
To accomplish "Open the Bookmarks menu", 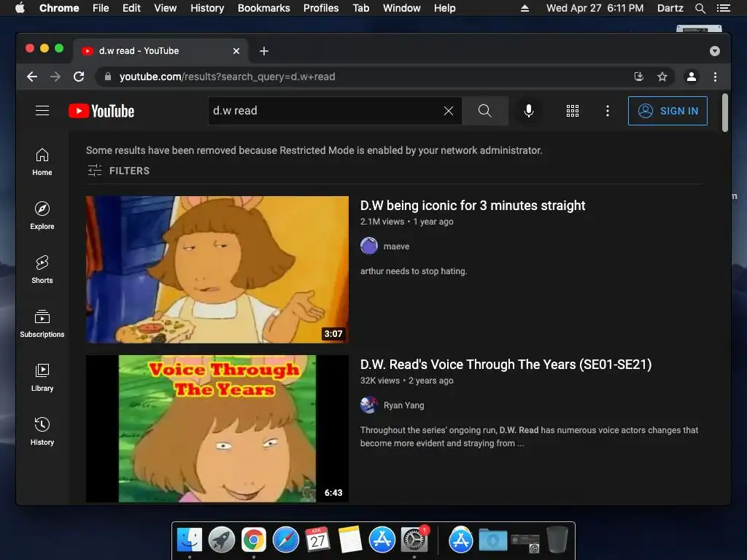I will [264, 8].
